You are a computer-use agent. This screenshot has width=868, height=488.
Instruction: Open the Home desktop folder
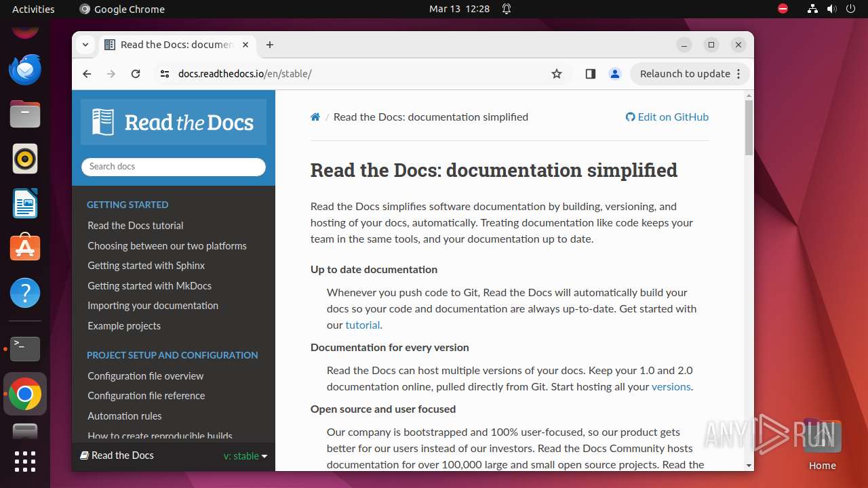click(822, 445)
